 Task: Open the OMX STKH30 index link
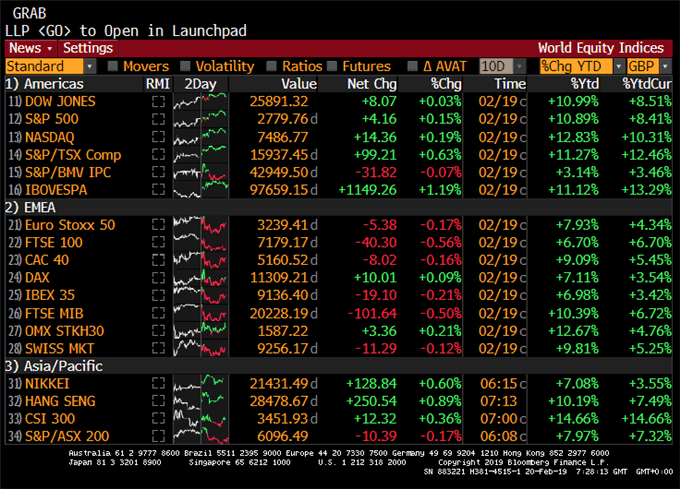[65, 331]
